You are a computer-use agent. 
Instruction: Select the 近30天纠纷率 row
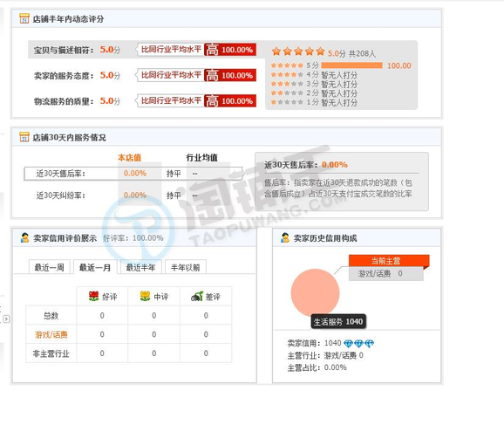[x=133, y=195]
